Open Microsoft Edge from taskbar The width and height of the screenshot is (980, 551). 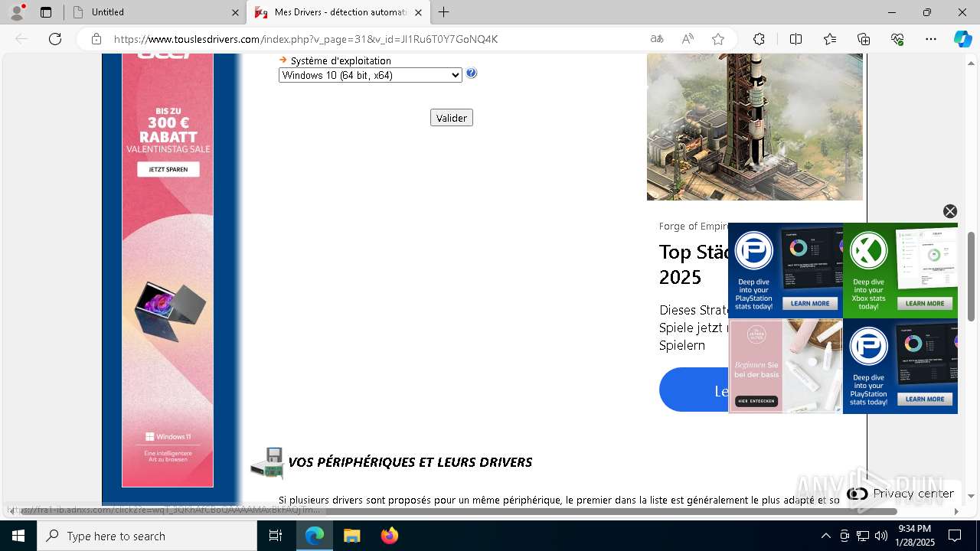pyautogui.click(x=315, y=536)
